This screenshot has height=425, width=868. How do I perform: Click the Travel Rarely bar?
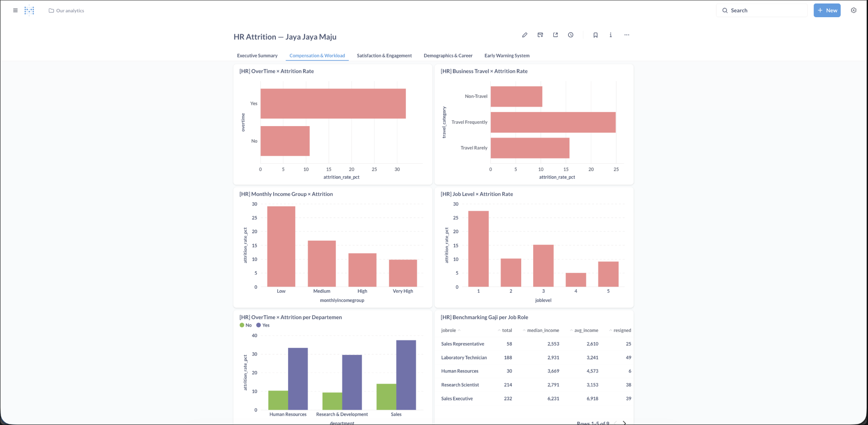coord(530,148)
